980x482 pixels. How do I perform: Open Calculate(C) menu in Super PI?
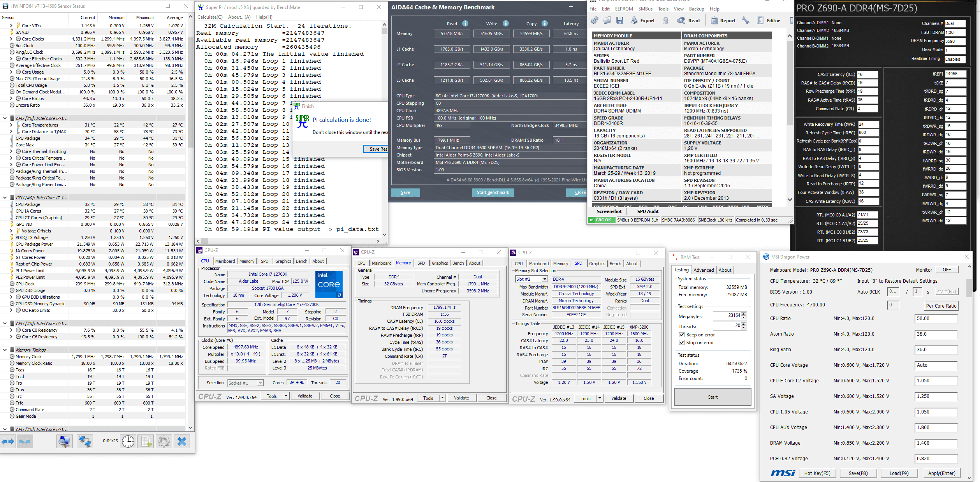(210, 17)
